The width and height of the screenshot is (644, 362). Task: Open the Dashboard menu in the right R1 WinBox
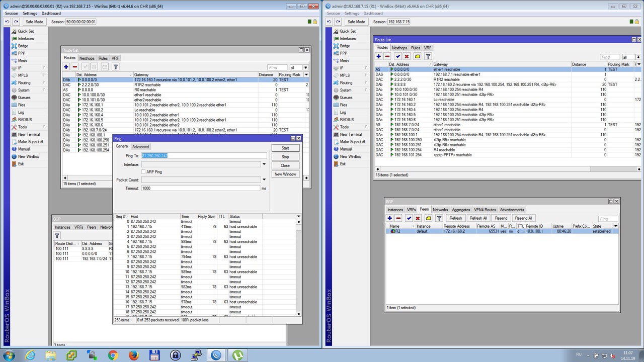point(373,14)
